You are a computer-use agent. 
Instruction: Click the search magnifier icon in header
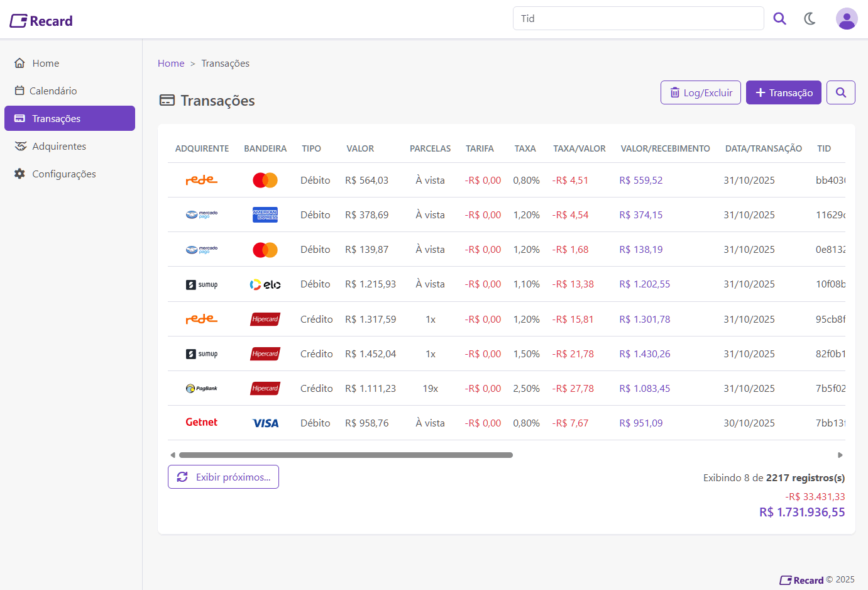tap(779, 19)
